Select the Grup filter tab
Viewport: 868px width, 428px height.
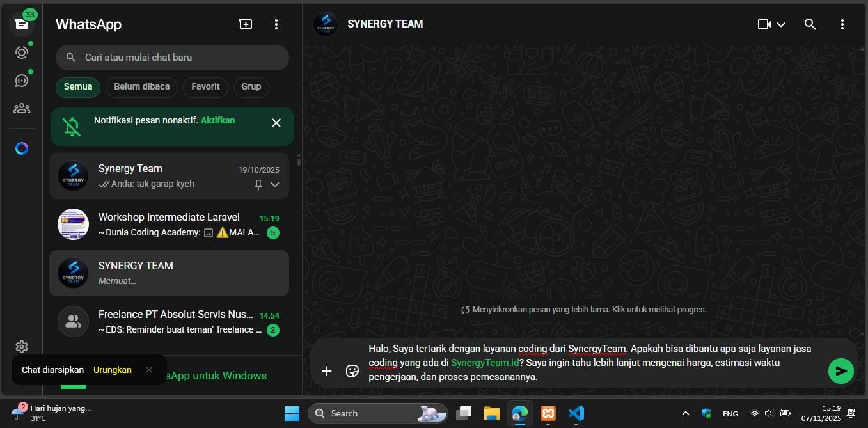(x=251, y=87)
